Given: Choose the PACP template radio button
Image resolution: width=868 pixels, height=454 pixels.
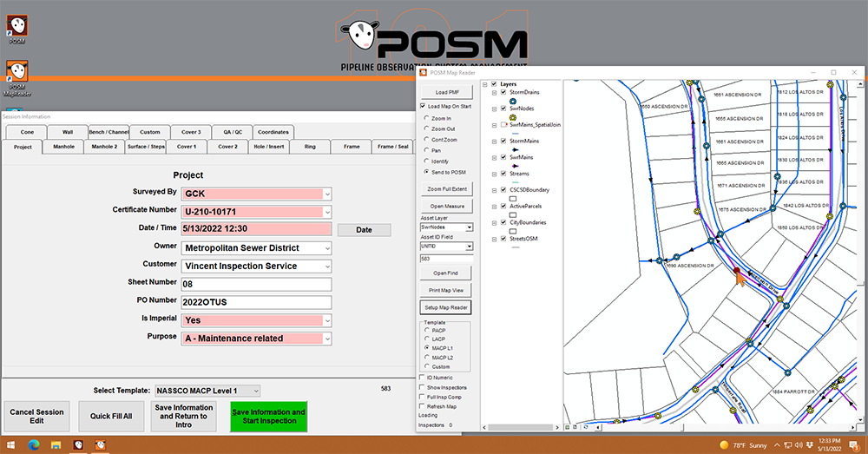Looking at the screenshot, I should point(427,330).
